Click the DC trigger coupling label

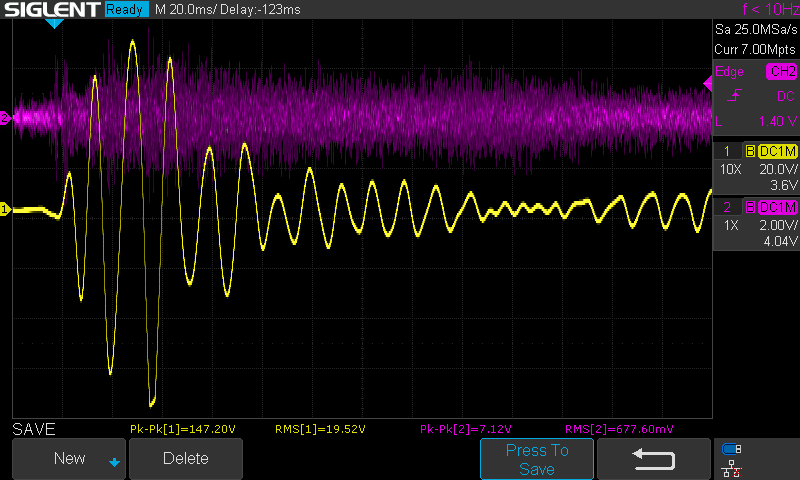[x=786, y=96]
